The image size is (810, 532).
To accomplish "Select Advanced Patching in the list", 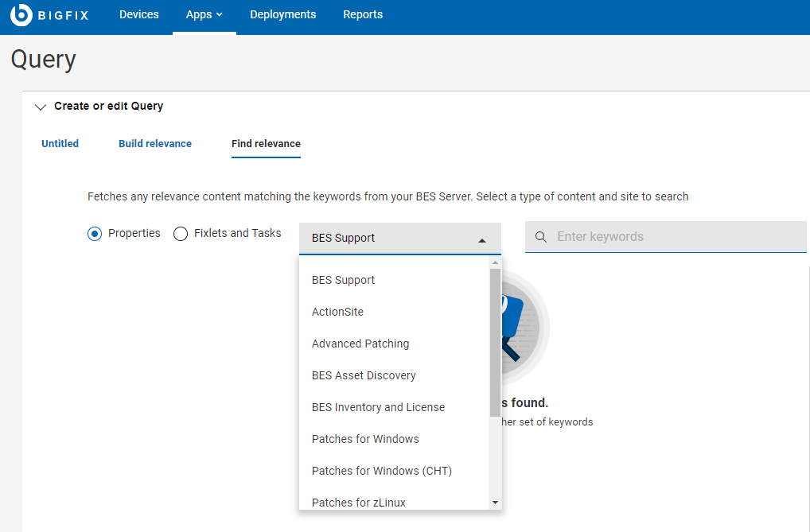I will click(360, 344).
